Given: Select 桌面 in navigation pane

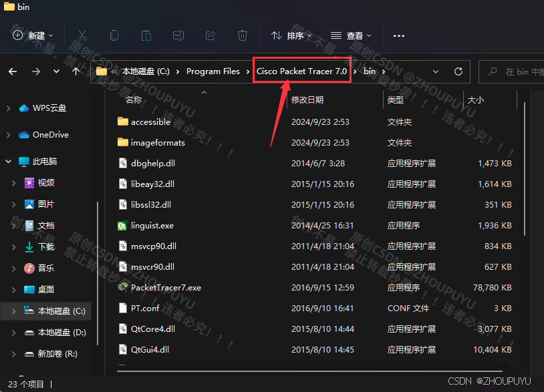Looking at the screenshot, I should pyautogui.click(x=46, y=289).
